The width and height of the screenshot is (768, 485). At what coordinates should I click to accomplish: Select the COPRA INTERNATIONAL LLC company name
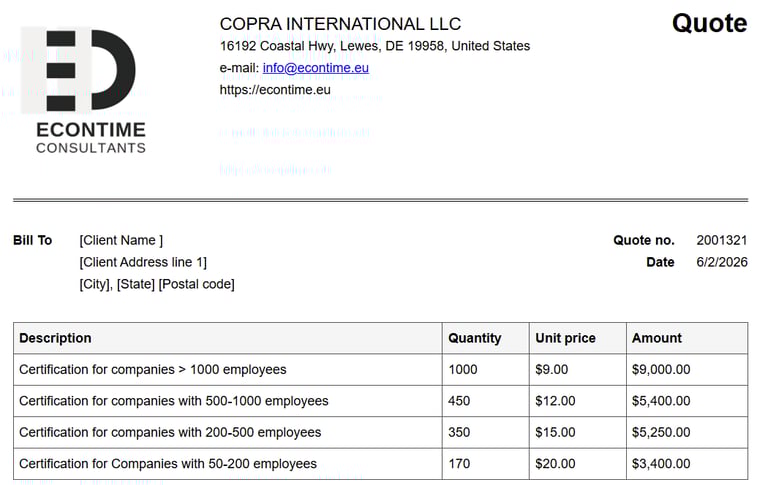click(340, 24)
